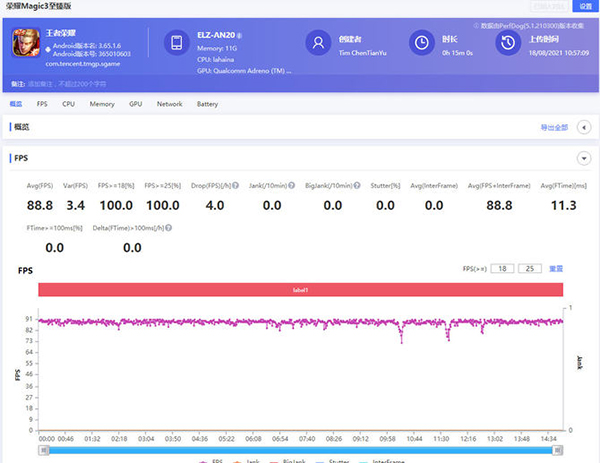Click the red label1 bar above chart
Screen dimensions: 600x463
[301, 289]
